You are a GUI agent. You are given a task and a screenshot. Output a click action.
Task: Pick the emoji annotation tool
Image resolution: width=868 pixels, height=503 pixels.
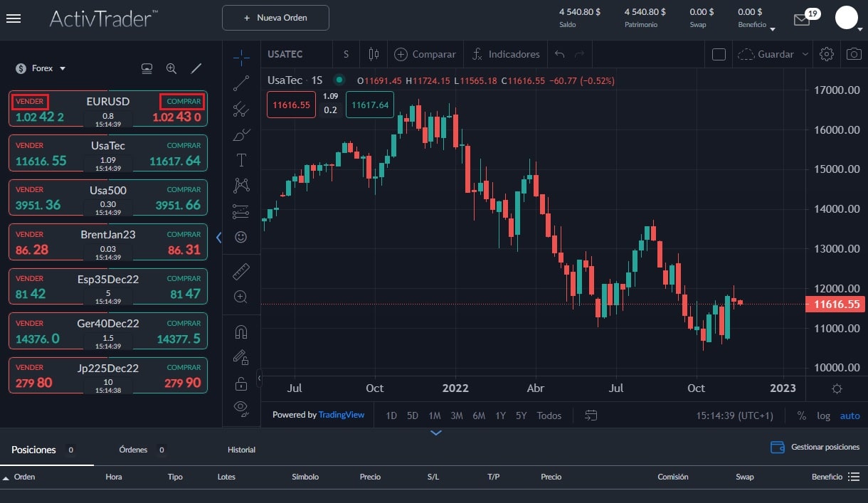coord(240,237)
